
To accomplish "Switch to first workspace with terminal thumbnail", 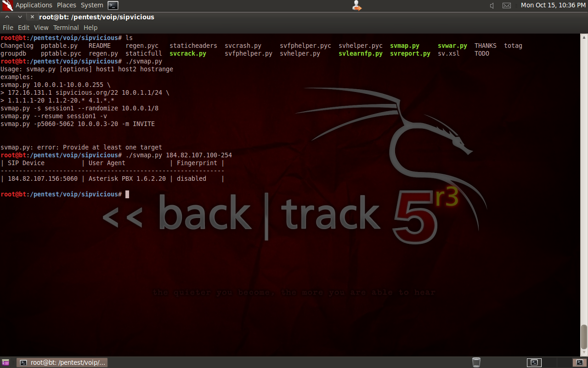I will pyautogui.click(x=534, y=362).
